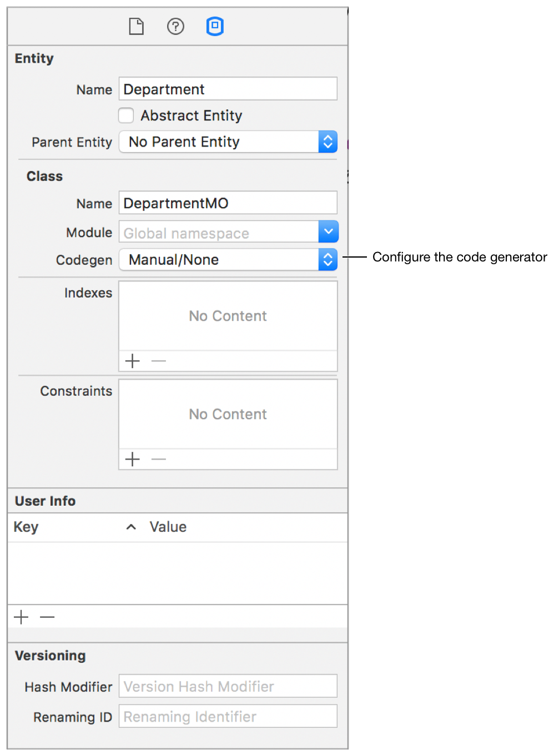Click the Value column header

(168, 527)
